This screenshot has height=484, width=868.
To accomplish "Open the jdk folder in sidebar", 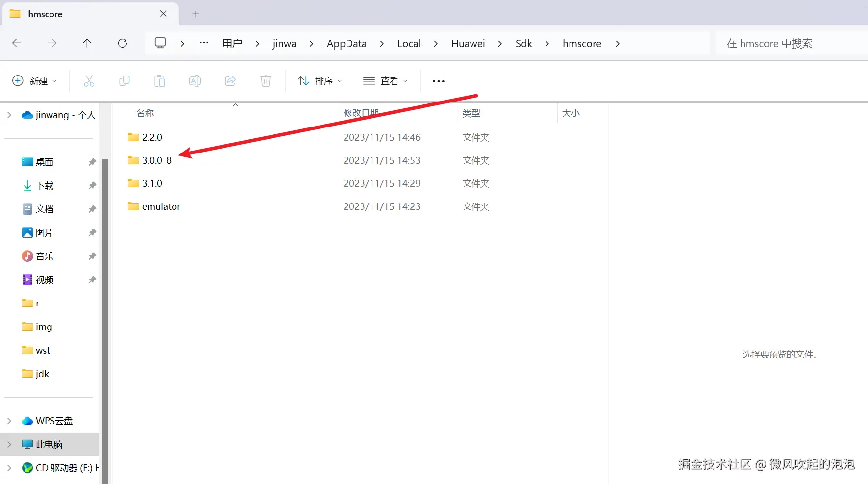I will [35, 374].
